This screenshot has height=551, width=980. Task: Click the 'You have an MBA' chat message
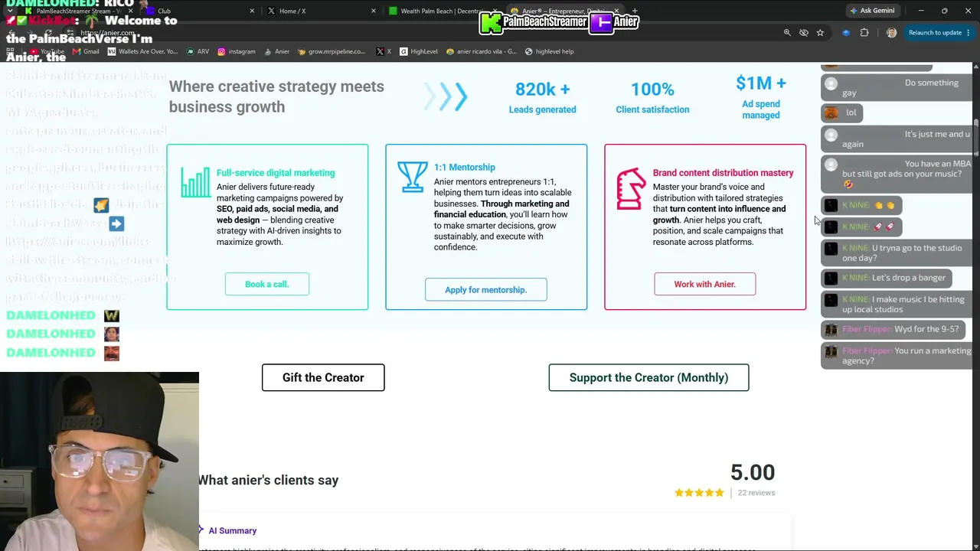[x=897, y=174]
